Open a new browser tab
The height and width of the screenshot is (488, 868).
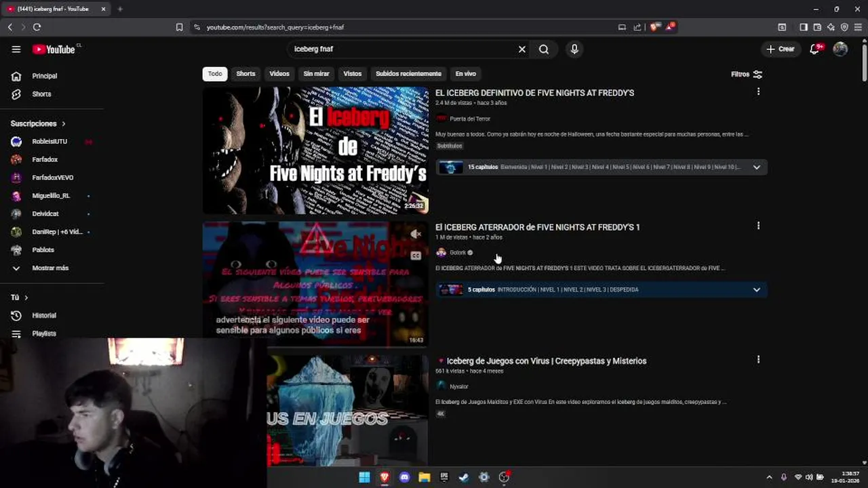tap(120, 9)
